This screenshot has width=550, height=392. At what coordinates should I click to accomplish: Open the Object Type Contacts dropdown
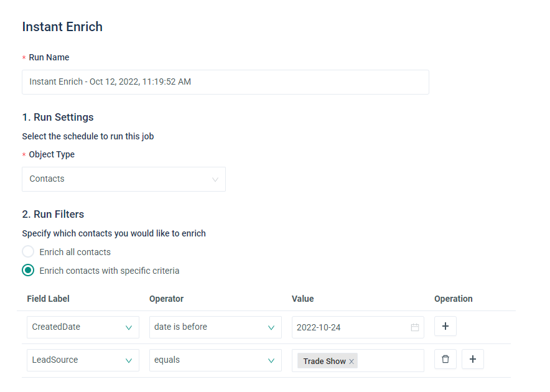coord(124,179)
